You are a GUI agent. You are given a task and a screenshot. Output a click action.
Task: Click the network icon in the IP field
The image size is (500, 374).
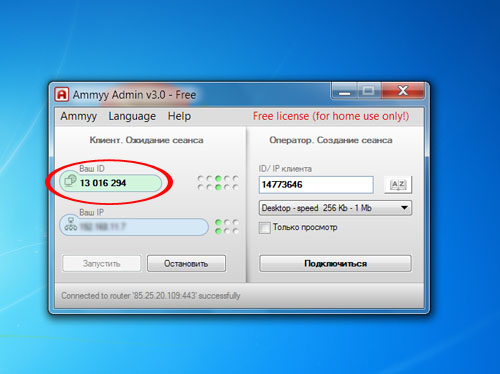click(71, 224)
